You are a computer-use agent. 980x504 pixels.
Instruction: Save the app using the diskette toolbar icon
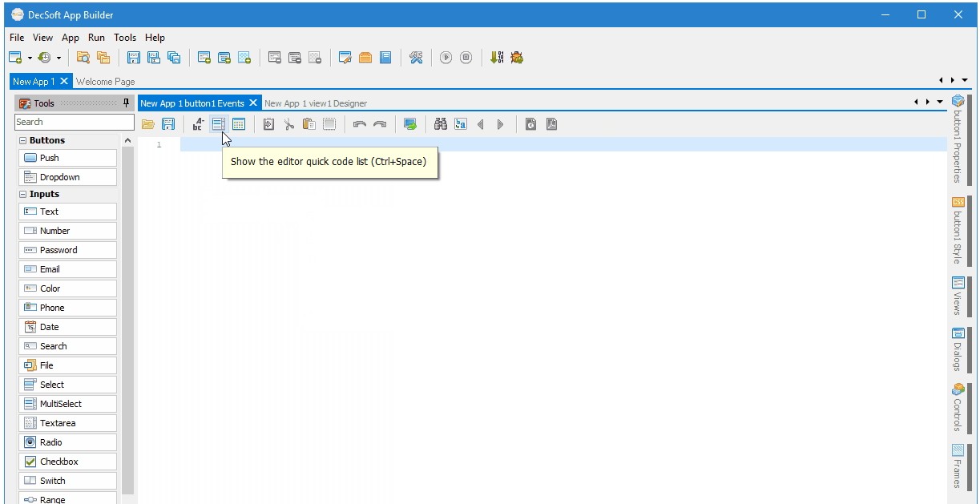133,57
